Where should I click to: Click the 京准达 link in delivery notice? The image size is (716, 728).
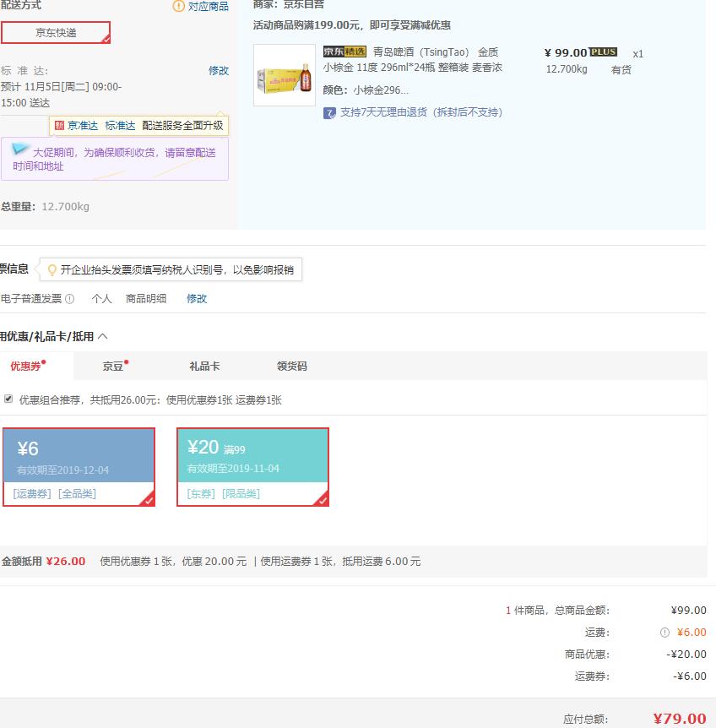click(83, 126)
